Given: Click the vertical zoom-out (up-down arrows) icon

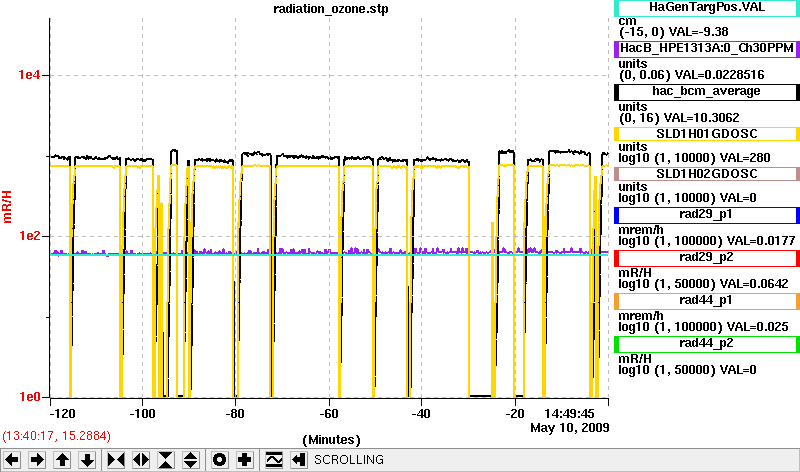Looking at the screenshot, I should [x=191, y=460].
